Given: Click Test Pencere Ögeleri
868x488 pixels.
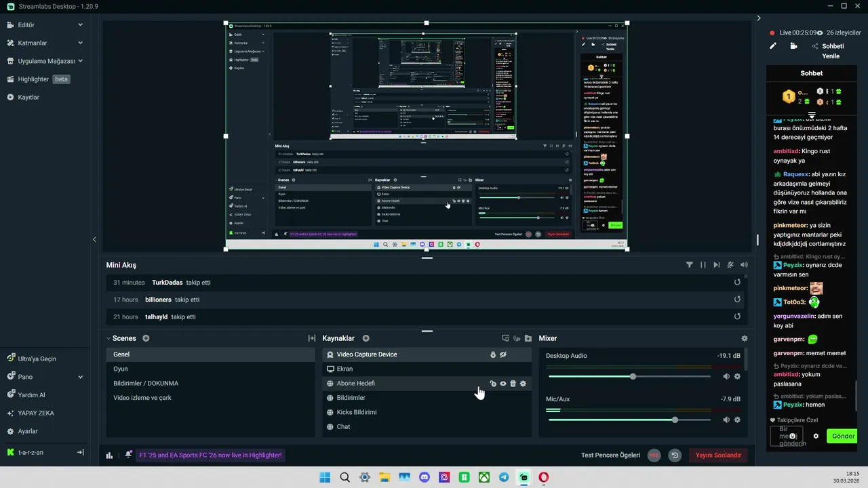Looking at the screenshot, I should pos(610,455).
